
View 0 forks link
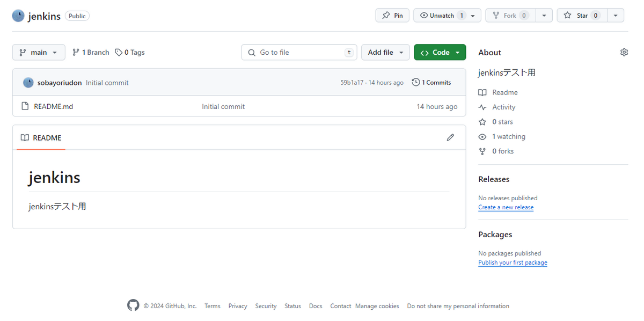click(496, 151)
